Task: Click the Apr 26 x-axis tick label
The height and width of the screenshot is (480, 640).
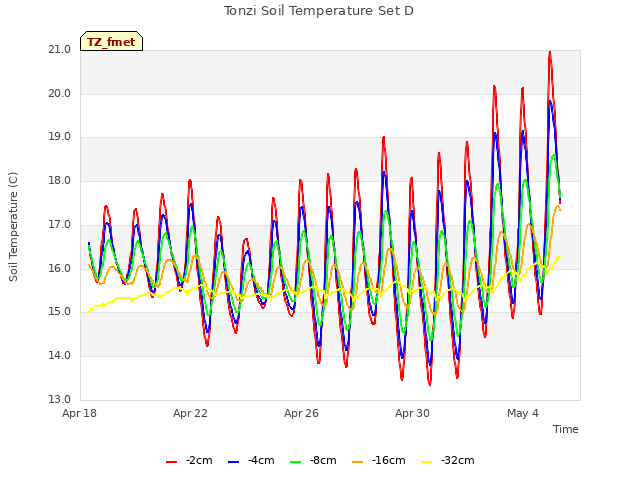Action: click(301, 413)
